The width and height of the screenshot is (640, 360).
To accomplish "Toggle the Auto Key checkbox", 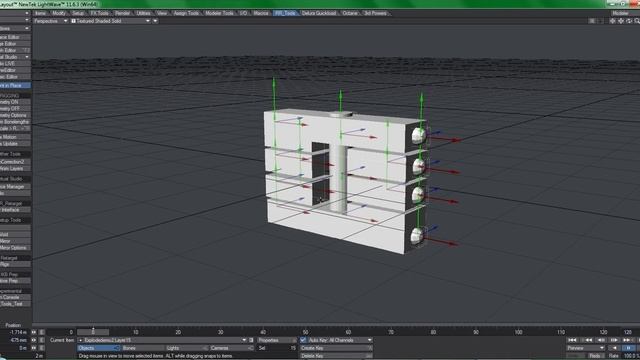I will (303, 340).
